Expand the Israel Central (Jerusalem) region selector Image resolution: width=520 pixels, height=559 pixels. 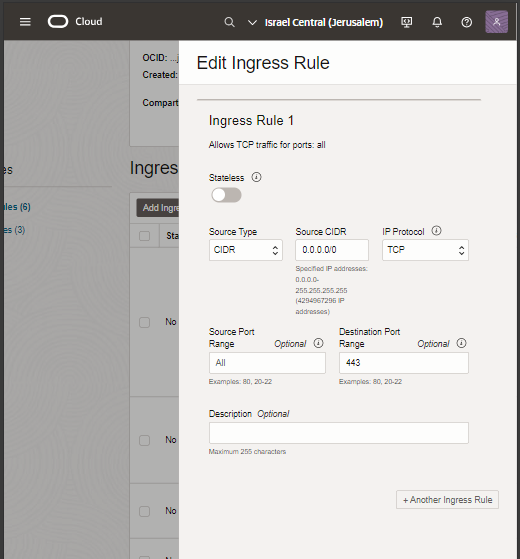click(x=315, y=22)
